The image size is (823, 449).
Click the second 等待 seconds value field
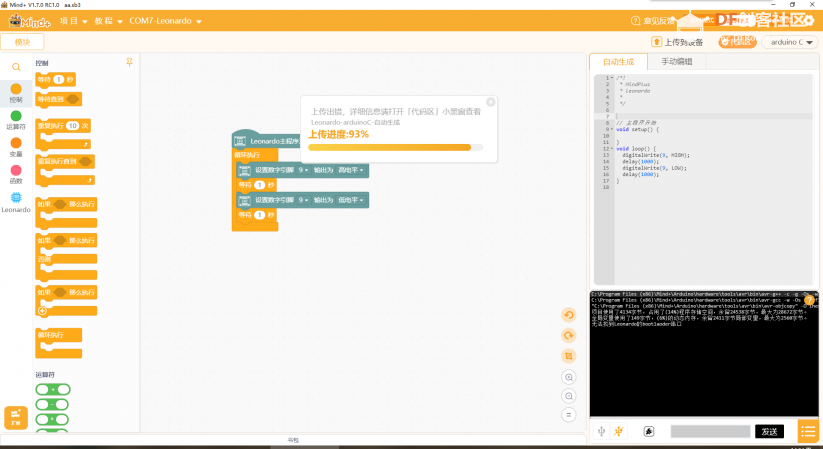tap(259, 215)
